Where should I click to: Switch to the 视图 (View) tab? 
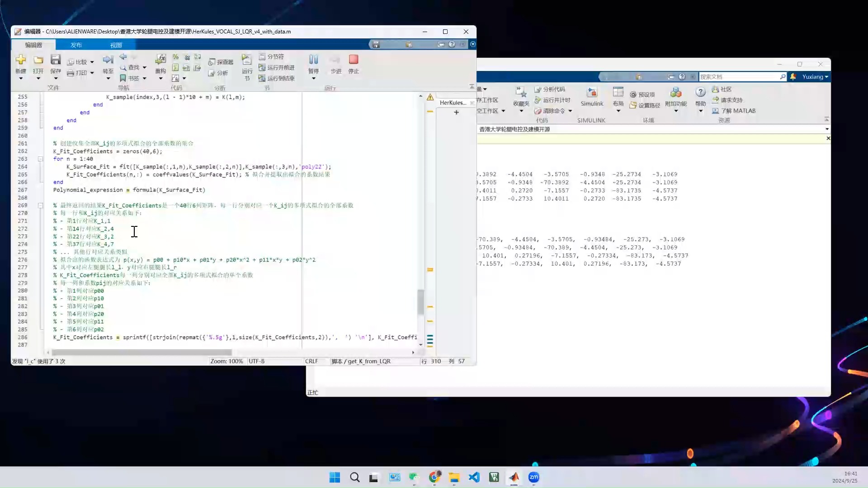[x=116, y=45]
